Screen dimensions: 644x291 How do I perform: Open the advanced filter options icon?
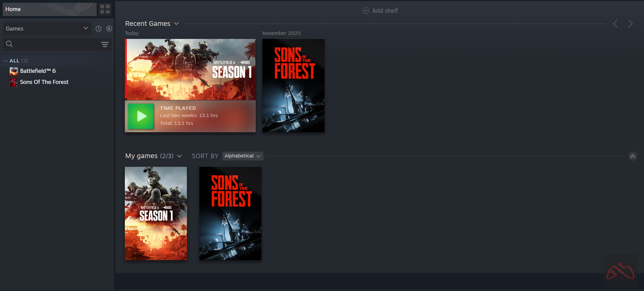click(x=105, y=44)
